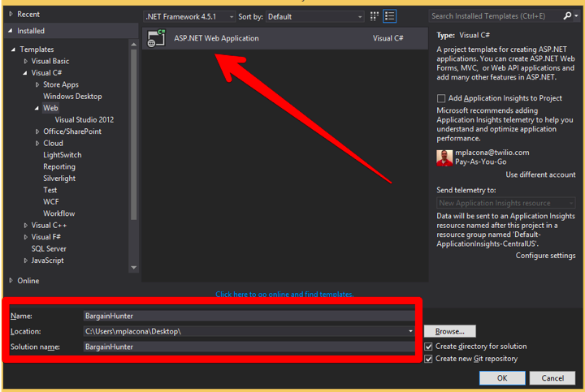This screenshot has height=392, width=585.
Task: Expand the Office/SharePoint node
Action: [37, 131]
